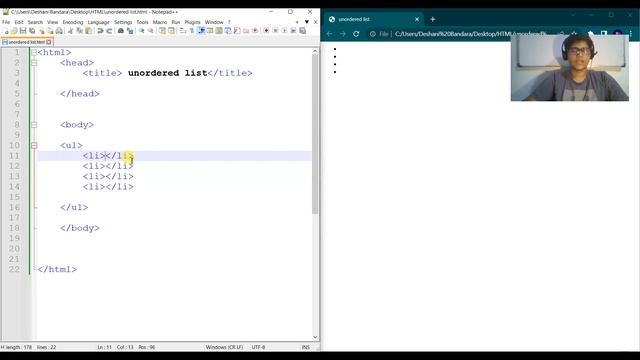Click the browser Back arrow
Viewport: 640px width, 360px height.
click(x=329, y=34)
